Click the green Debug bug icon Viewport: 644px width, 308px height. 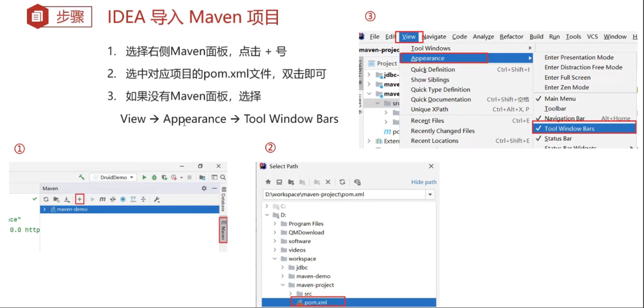[154, 178]
